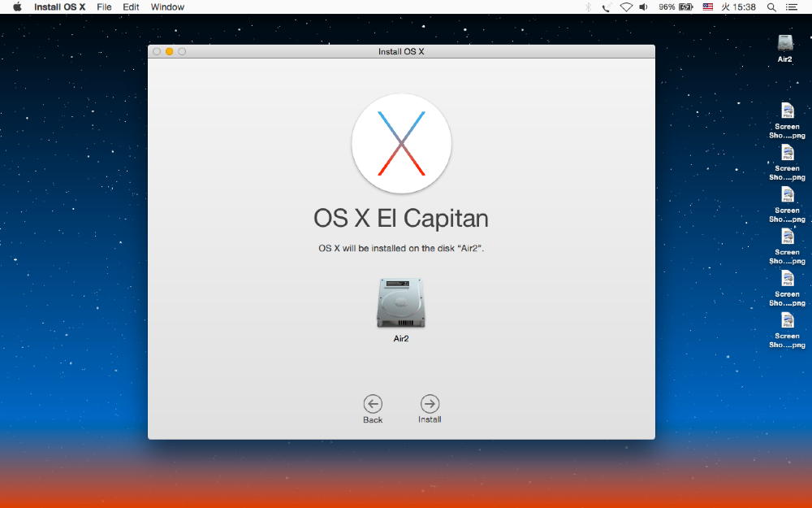Open the Apple menu
The image size is (812, 508).
tap(17, 7)
